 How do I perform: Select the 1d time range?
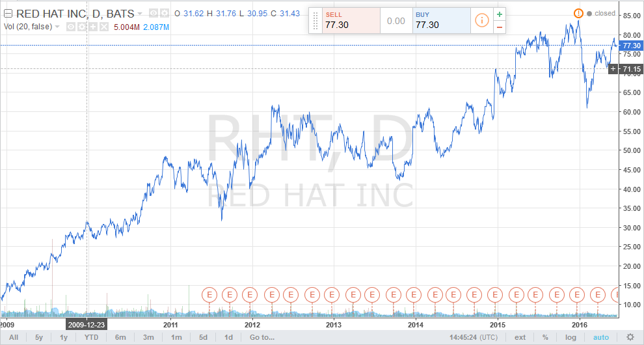coord(228,337)
